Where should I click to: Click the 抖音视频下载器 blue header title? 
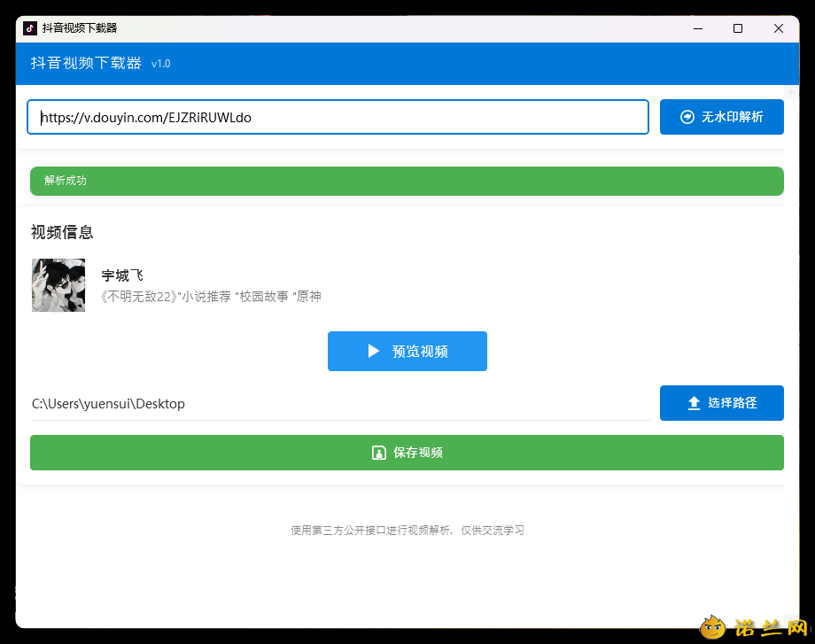pyautogui.click(x=86, y=63)
